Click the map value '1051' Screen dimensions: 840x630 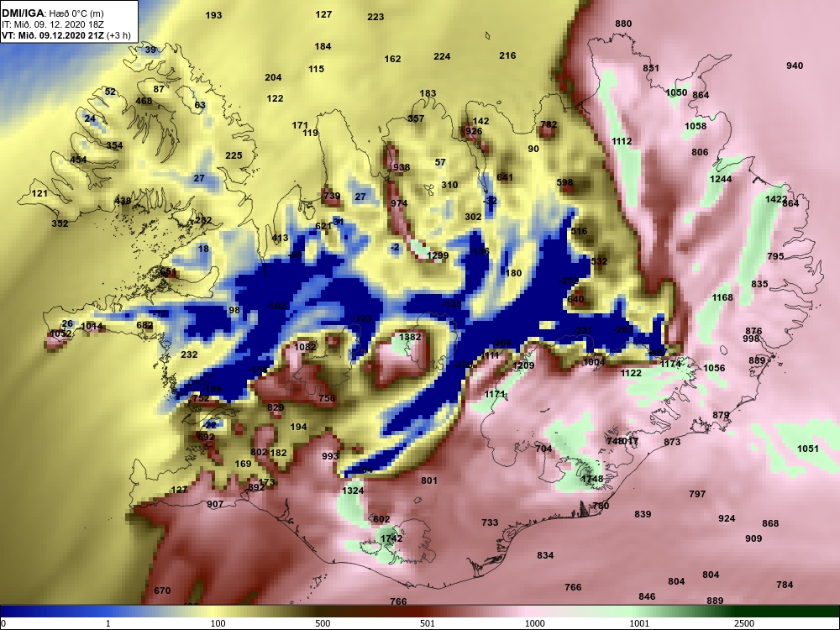pos(808,449)
